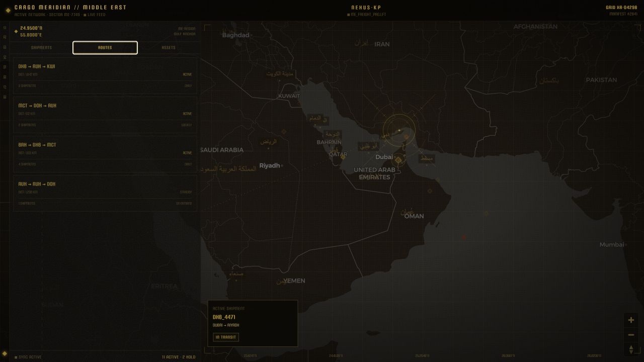
Task: Click the GRID XR-04296 label
Action: pyautogui.click(x=621, y=8)
